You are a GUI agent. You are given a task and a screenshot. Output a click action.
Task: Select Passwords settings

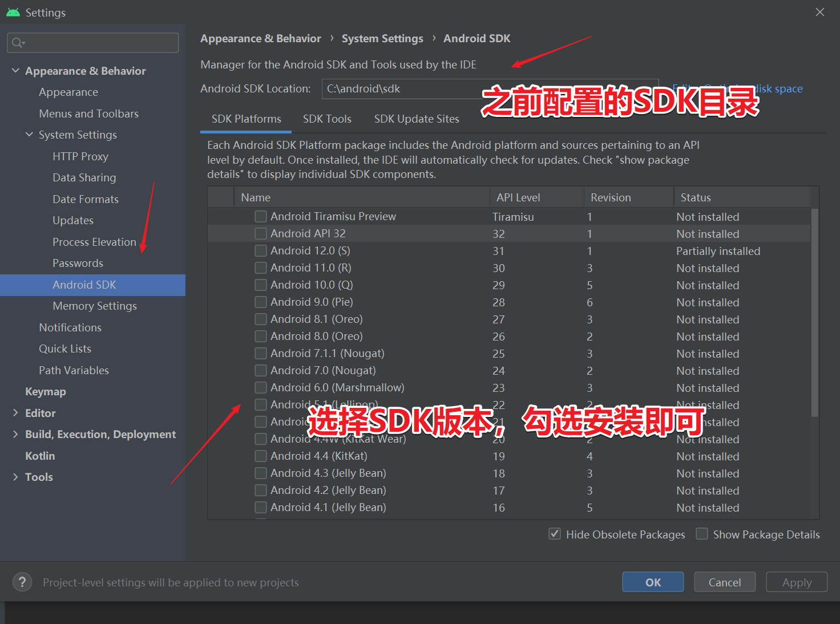[x=78, y=263]
